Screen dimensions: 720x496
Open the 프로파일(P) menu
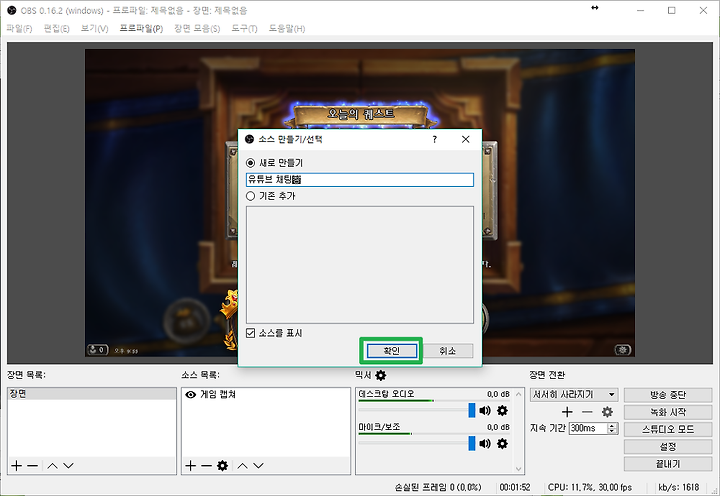(141, 28)
